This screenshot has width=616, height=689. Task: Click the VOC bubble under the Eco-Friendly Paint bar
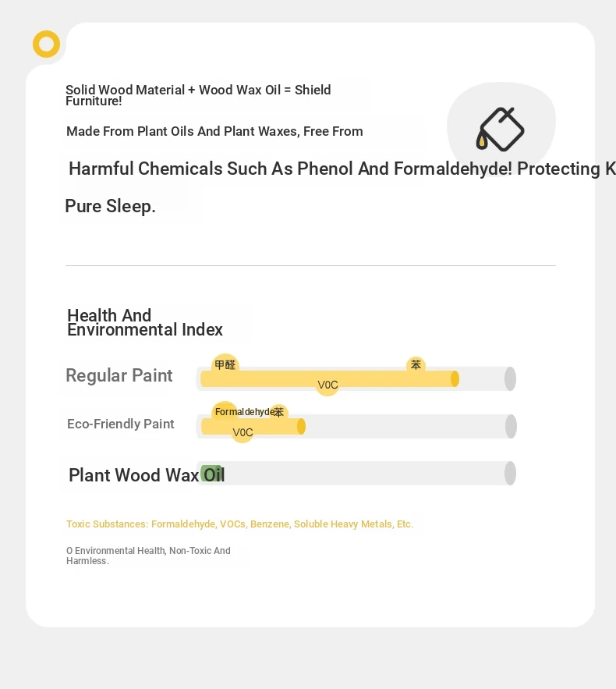243,432
